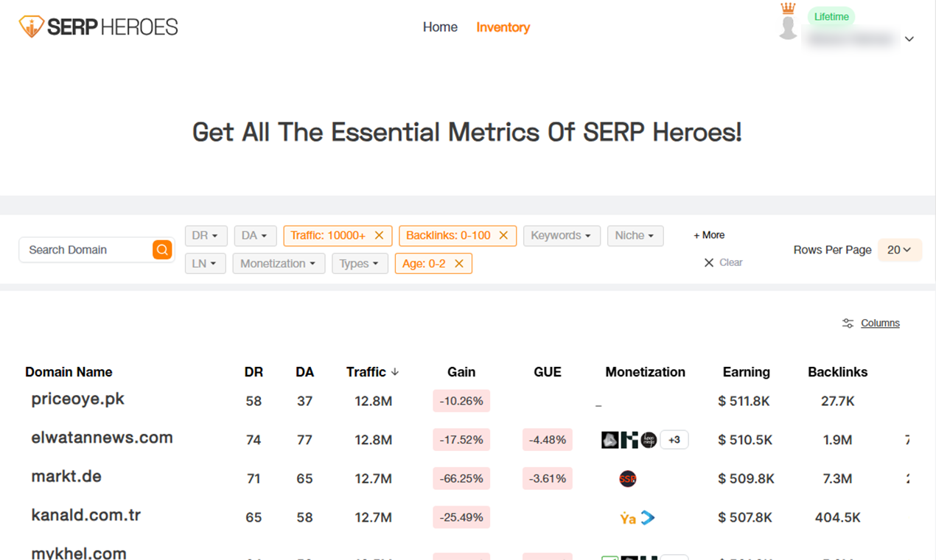936x560 pixels.
Task: Click the orange search magnifier button
Action: click(x=162, y=250)
